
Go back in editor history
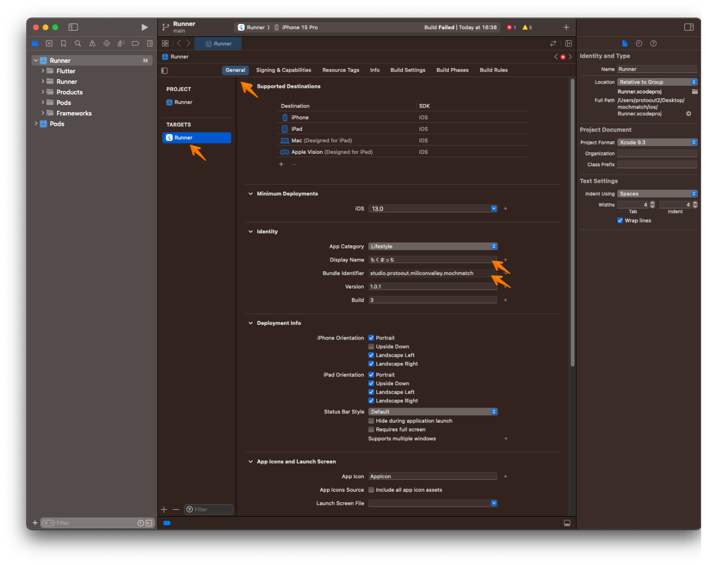point(179,44)
